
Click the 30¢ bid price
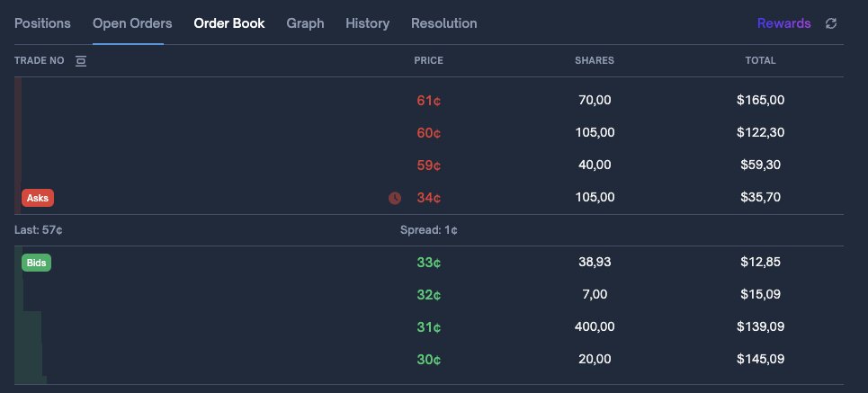pyautogui.click(x=428, y=360)
